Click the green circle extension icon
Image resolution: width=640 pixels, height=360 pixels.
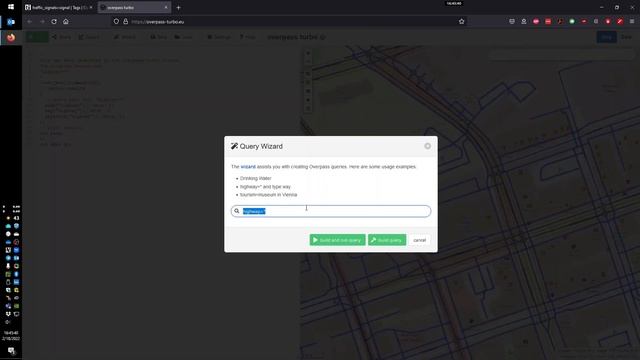572,21
